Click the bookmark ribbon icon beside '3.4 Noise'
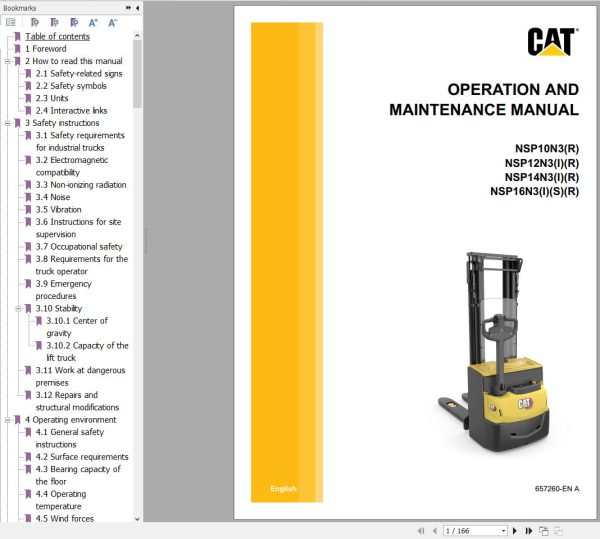The height and width of the screenshot is (539, 600). 28,197
